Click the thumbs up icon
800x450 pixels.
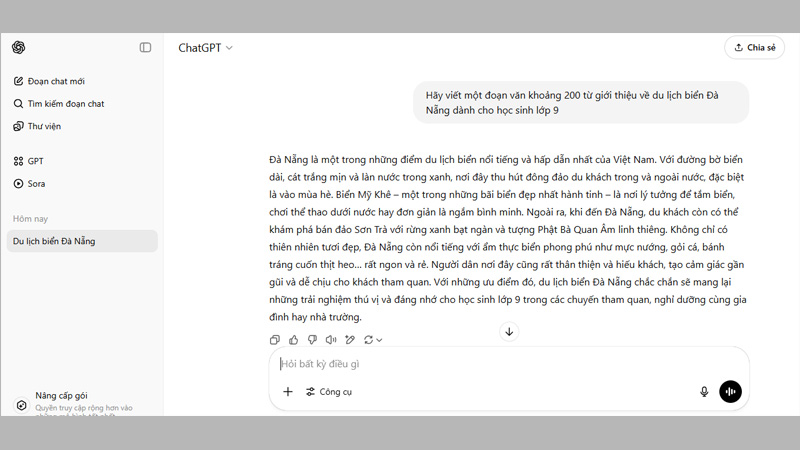293,340
